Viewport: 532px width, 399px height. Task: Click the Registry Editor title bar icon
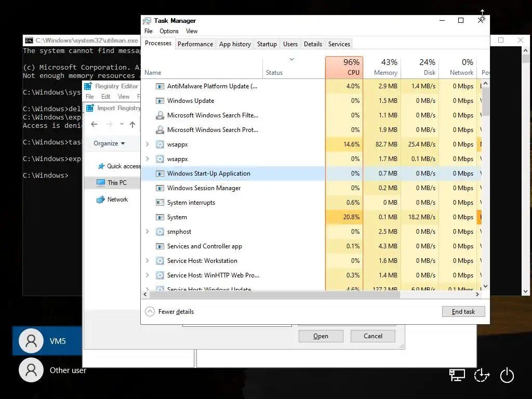point(88,86)
